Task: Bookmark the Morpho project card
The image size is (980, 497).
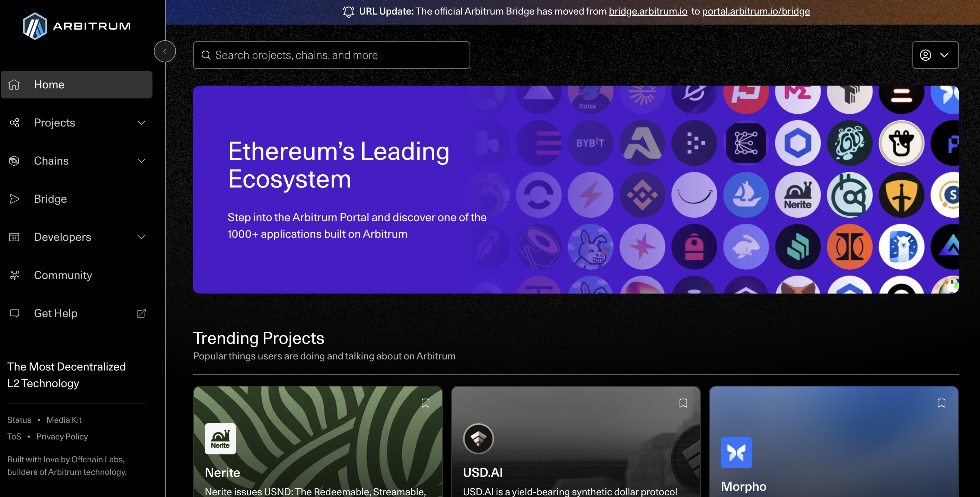Action: coord(941,403)
